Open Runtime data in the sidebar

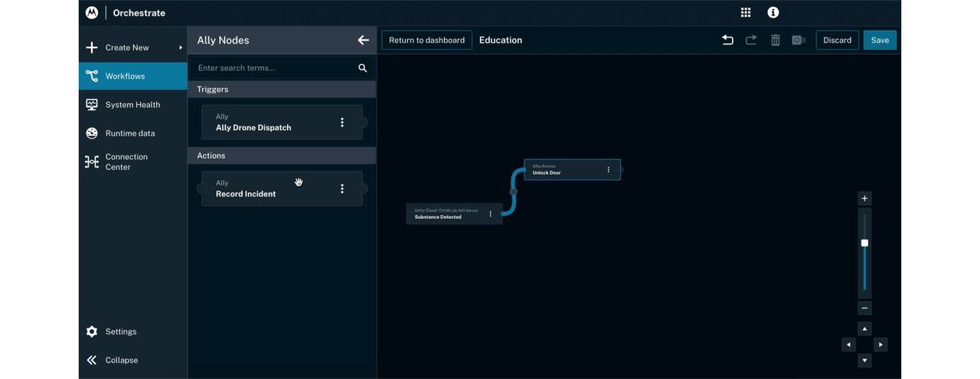[133, 133]
